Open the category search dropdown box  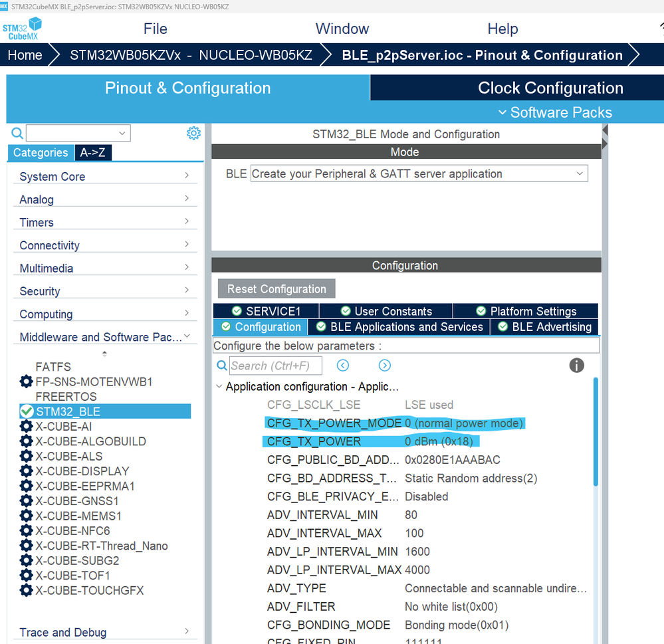point(78,133)
